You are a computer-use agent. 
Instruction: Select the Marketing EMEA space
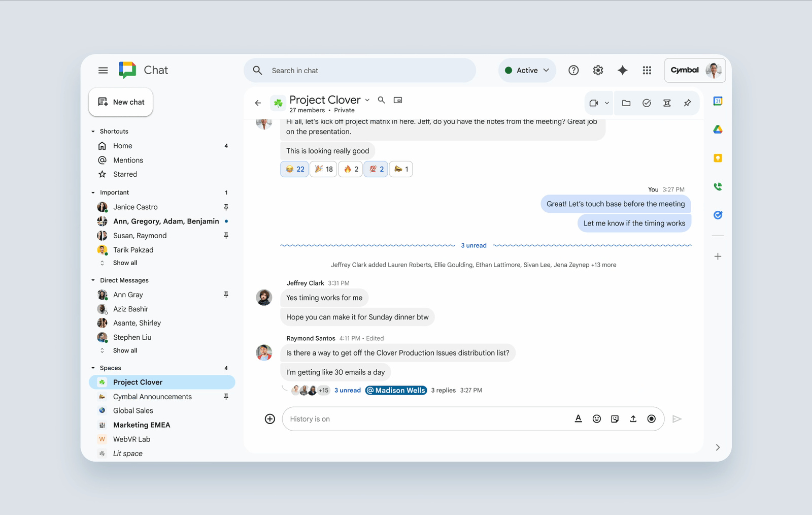pos(142,425)
